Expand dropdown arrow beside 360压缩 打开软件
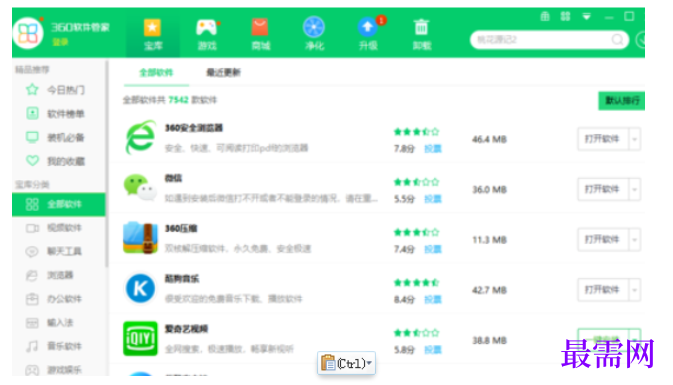 point(634,239)
